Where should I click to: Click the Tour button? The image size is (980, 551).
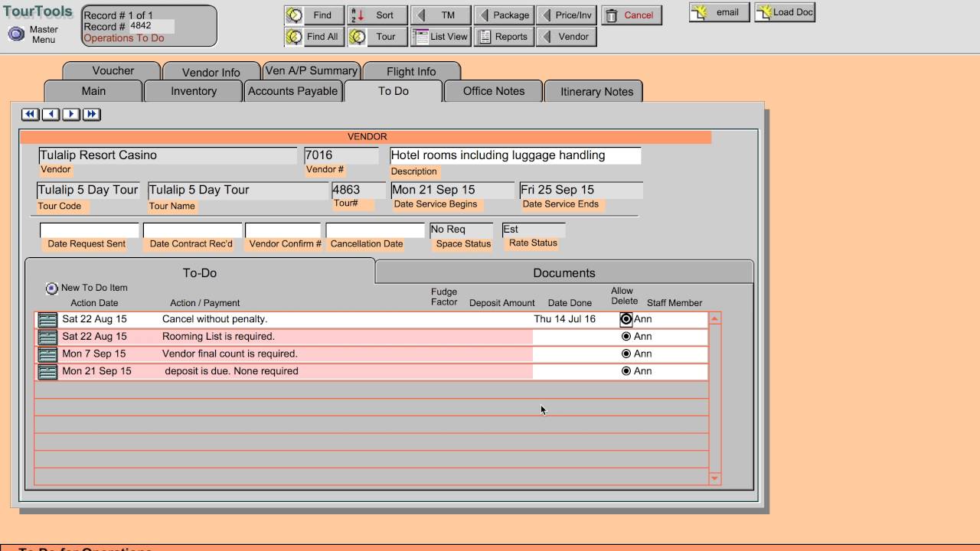(x=377, y=37)
